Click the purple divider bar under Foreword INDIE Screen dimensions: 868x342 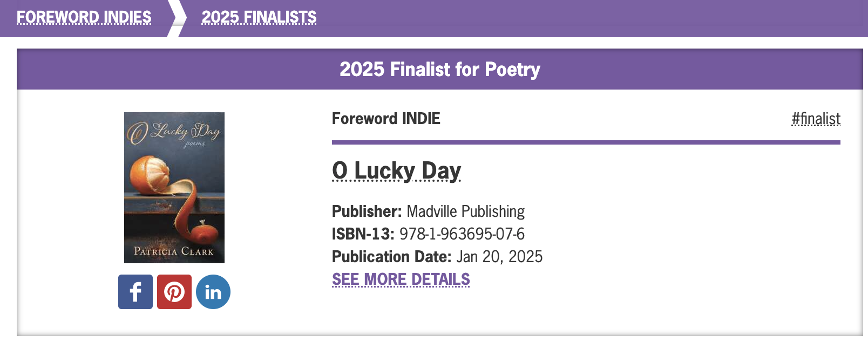coord(586,143)
